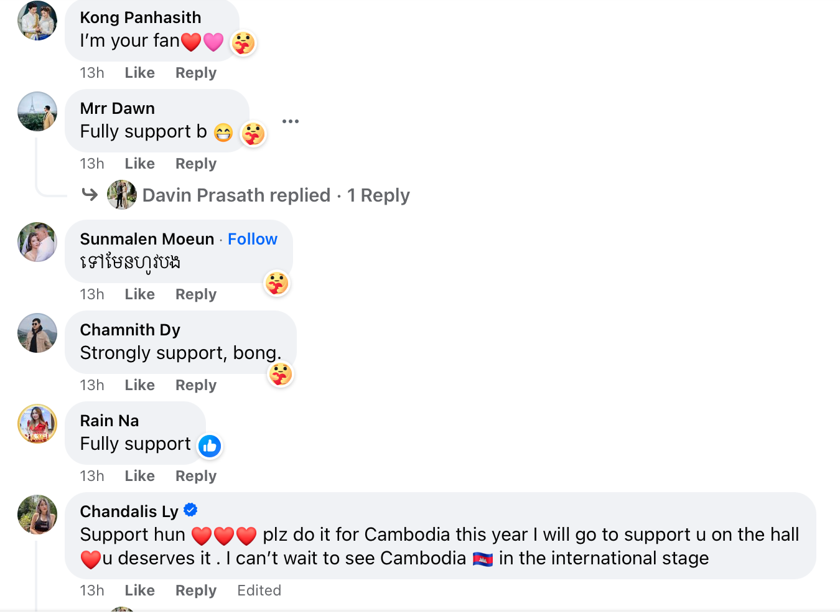Click the care reaction on Mrr Dawn's comment
Image resolution: width=840 pixels, height=616 pixels.
tap(253, 134)
